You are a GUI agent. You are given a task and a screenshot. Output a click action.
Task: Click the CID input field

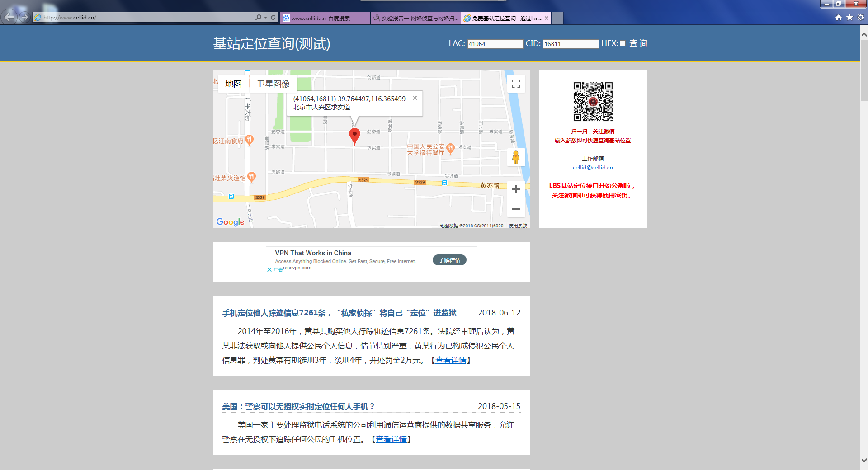(571, 44)
